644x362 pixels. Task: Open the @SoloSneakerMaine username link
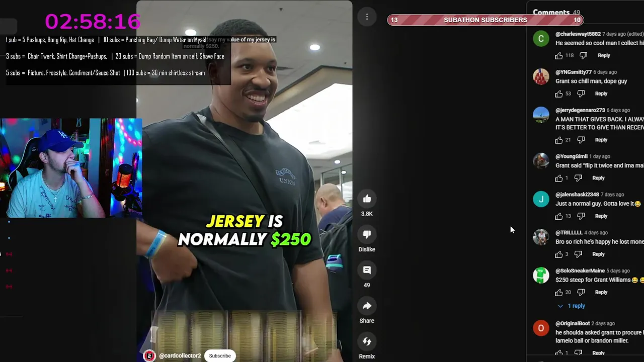pos(580,271)
